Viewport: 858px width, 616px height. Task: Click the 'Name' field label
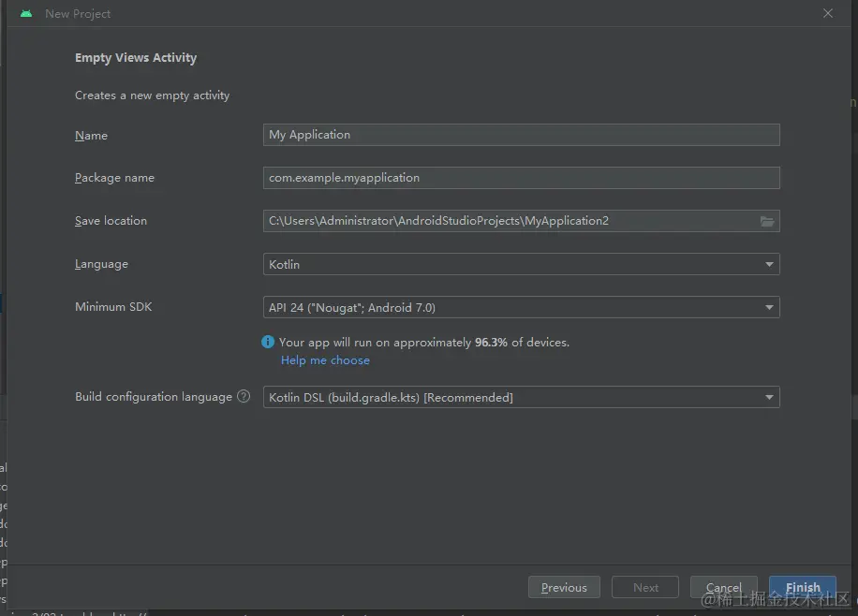(x=92, y=135)
